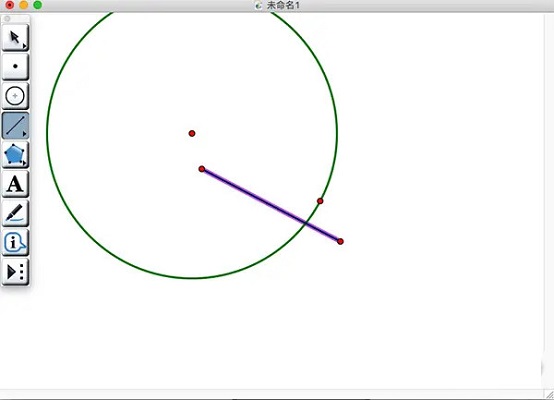Select the Text tool labeled A
Screen dimensions: 554x400
pos(15,184)
